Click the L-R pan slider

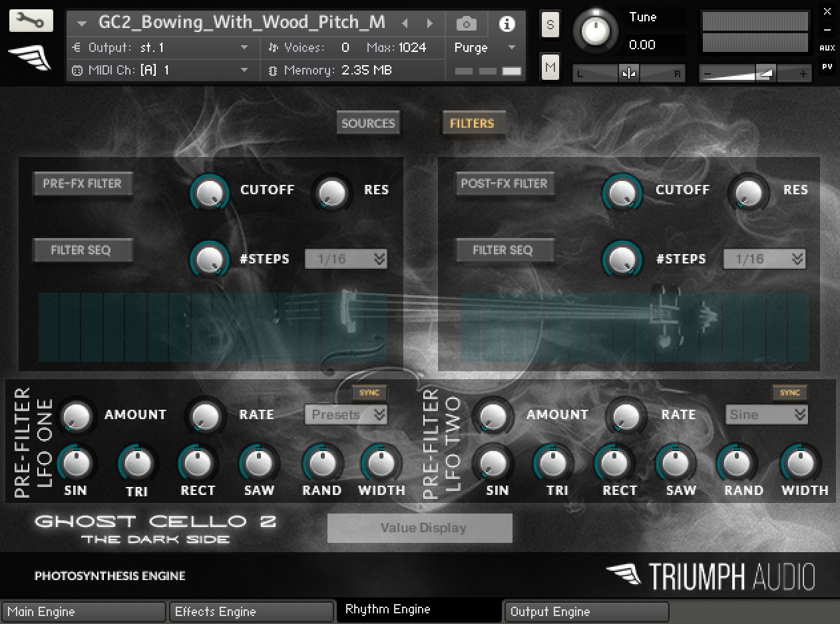(x=629, y=73)
